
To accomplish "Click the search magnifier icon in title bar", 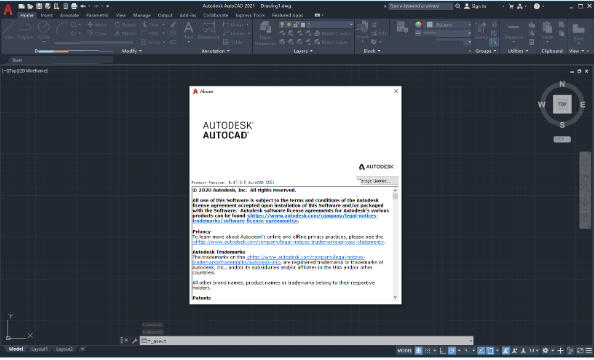I will 458,6.
